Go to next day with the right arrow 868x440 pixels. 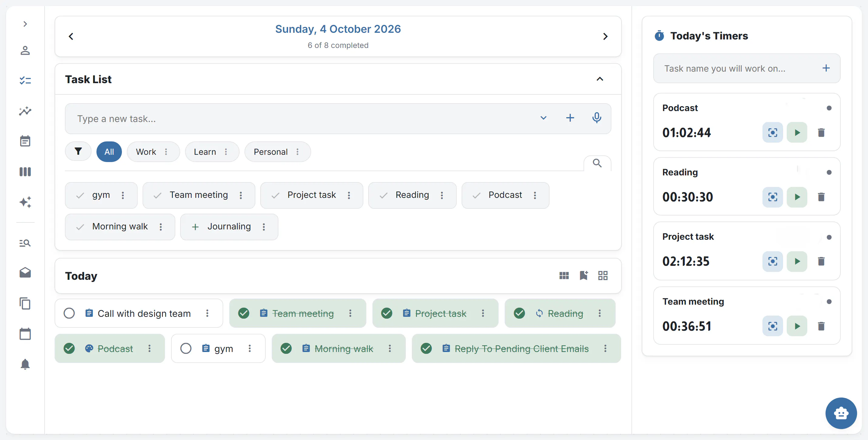tap(605, 36)
